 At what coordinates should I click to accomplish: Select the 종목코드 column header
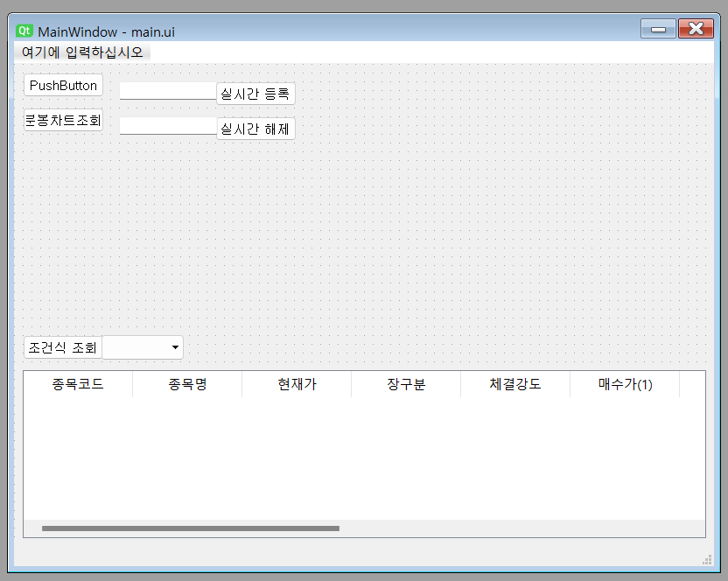(x=78, y=384)
